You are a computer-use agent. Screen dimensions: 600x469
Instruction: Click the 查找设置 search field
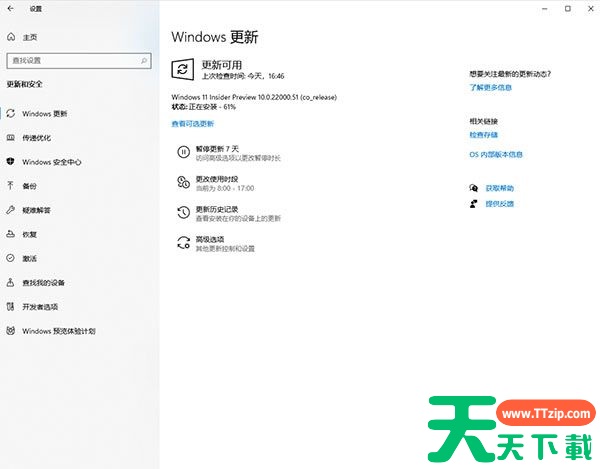[x=79, y=60]
